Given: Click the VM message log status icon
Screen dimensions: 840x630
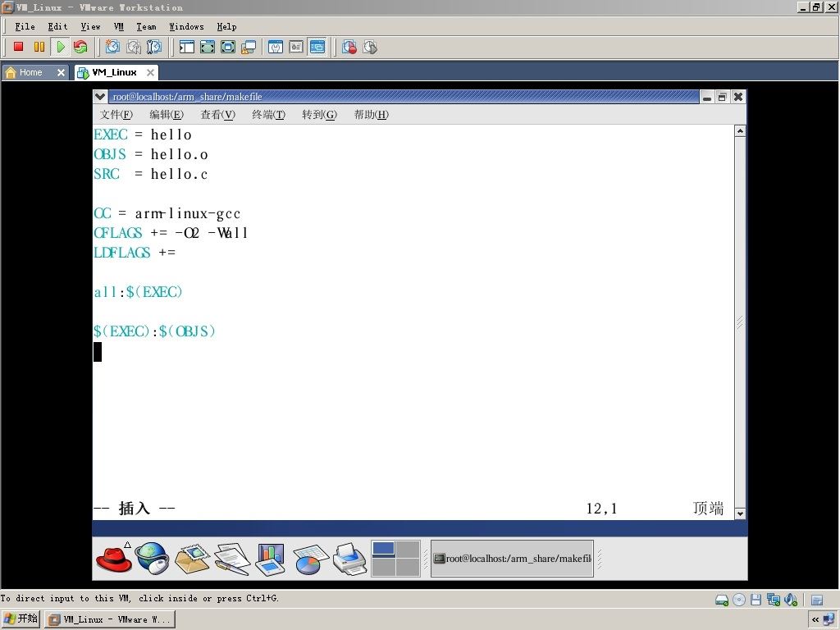Looking at the screenshot, I should [x=817, y=600].
